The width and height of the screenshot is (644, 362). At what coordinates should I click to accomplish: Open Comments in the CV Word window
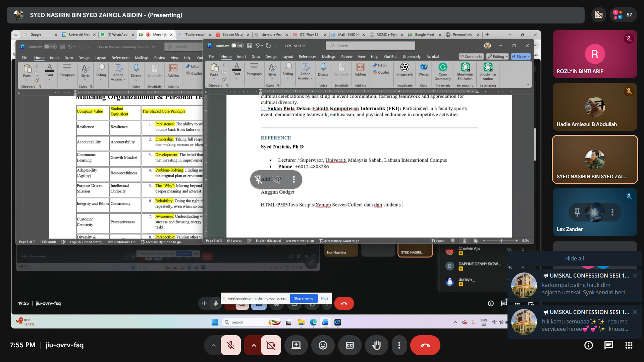pyautogui.click(x=471, y=57)
